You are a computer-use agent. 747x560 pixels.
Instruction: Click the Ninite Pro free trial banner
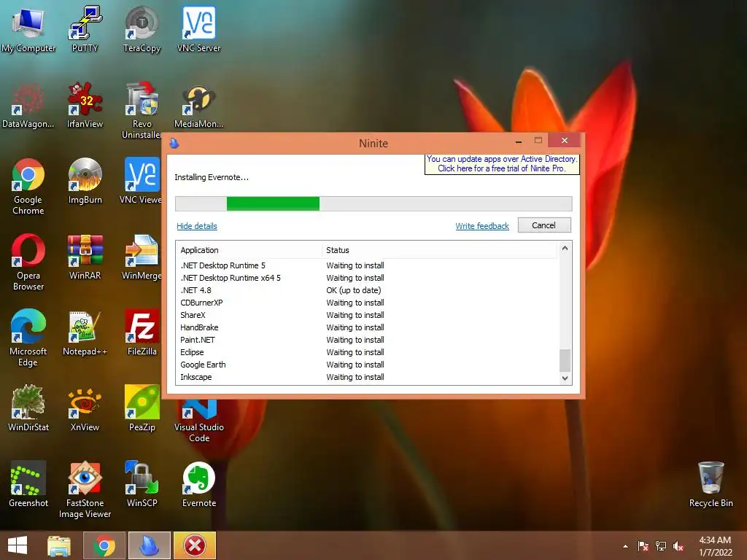click(502, 164)
